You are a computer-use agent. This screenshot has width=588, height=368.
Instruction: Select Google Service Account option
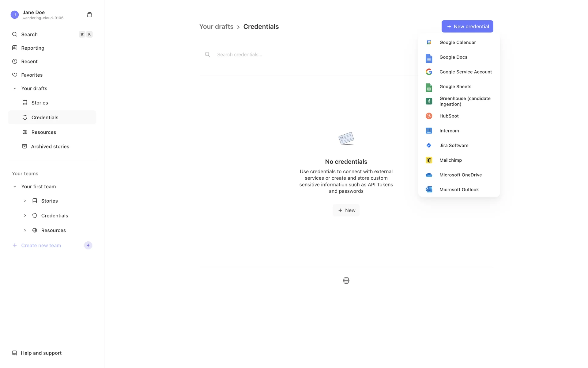click(466, 72)
